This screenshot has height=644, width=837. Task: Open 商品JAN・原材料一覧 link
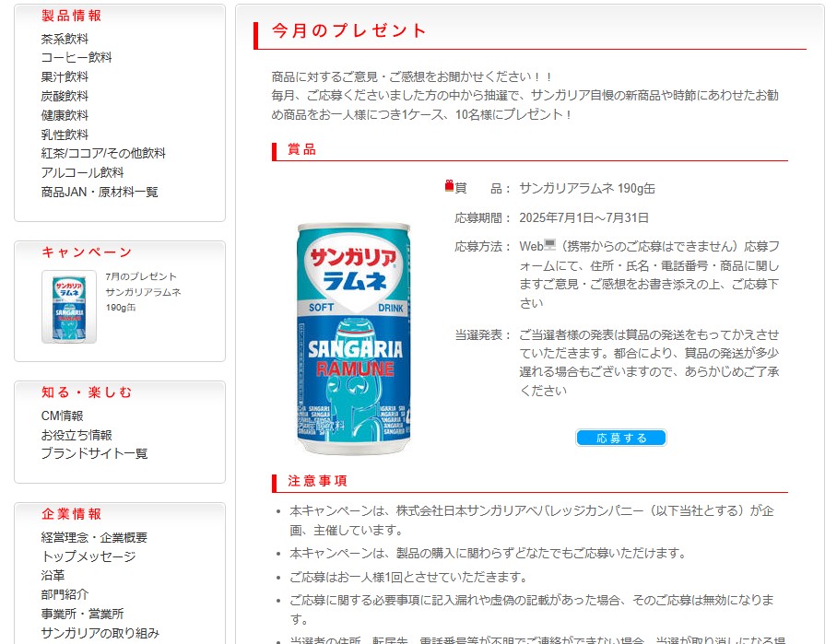(x=100, y=192)
